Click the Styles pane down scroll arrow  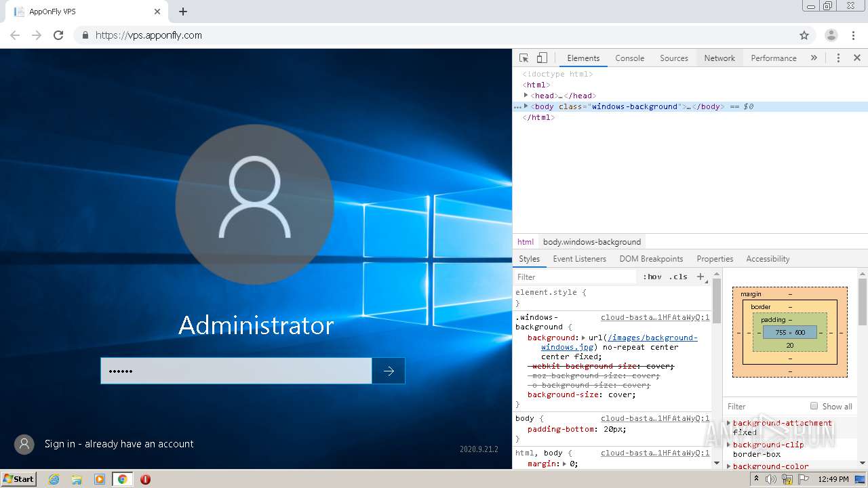click(x=716, y=463)
